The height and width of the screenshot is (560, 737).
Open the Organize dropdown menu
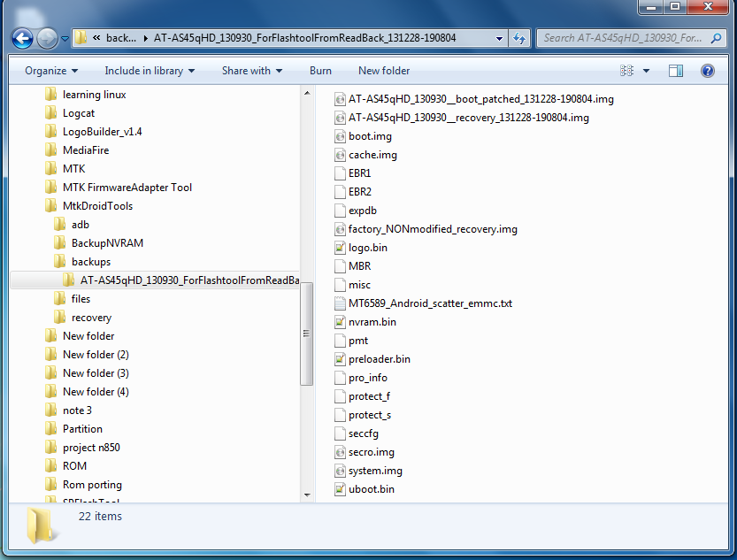tap(50, 71)
